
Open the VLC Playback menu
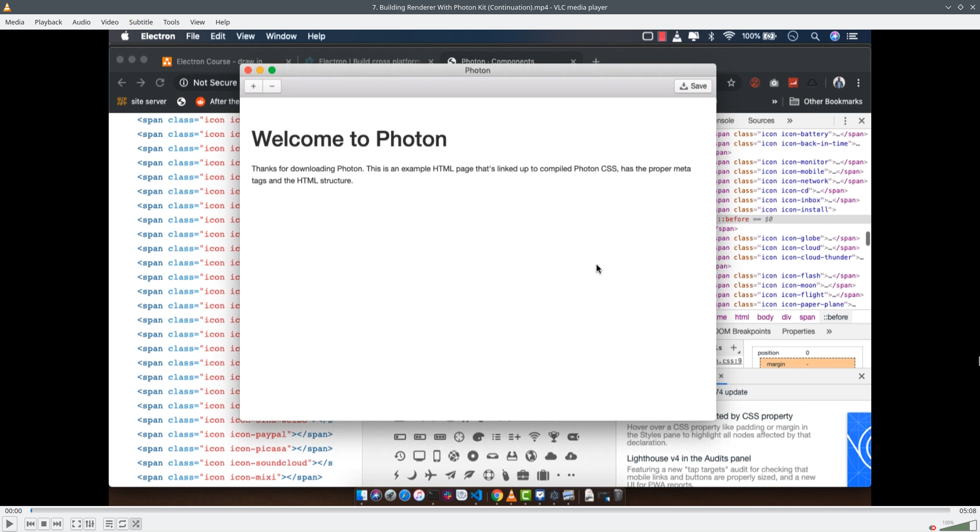(48, 22)
